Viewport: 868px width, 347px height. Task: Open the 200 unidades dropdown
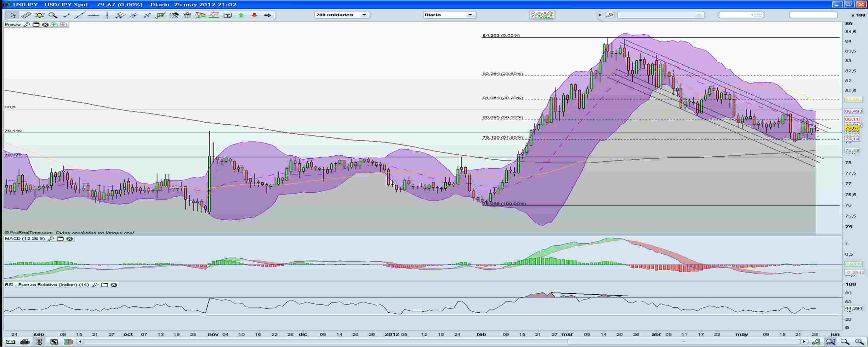(x=364, y=15)
